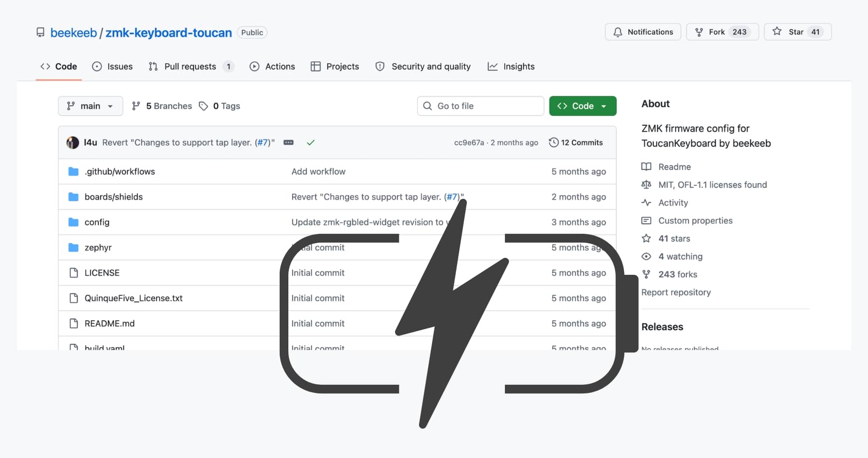
Task: Click the folder icon beside zephyr
Action: (73, 247)
